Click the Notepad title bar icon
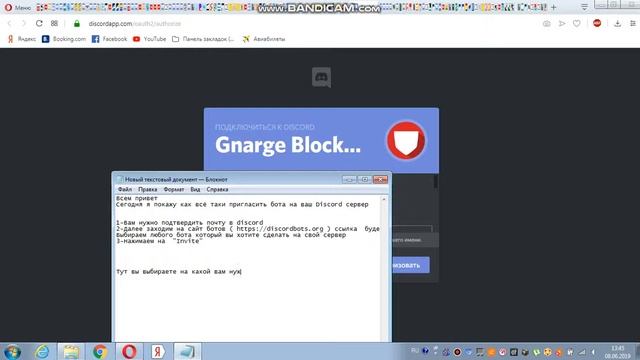640x360 pixels. click(120, 179)
